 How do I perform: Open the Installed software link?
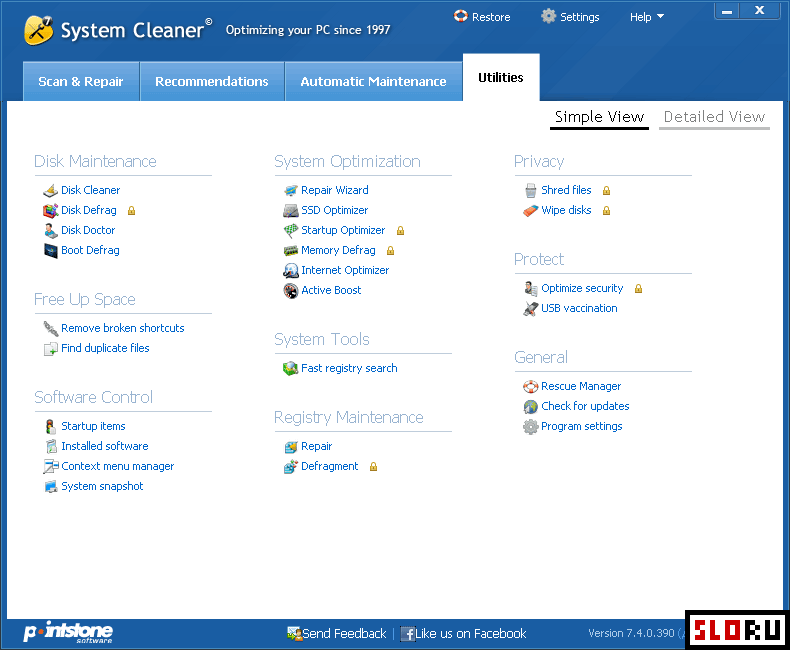(105, 446)
